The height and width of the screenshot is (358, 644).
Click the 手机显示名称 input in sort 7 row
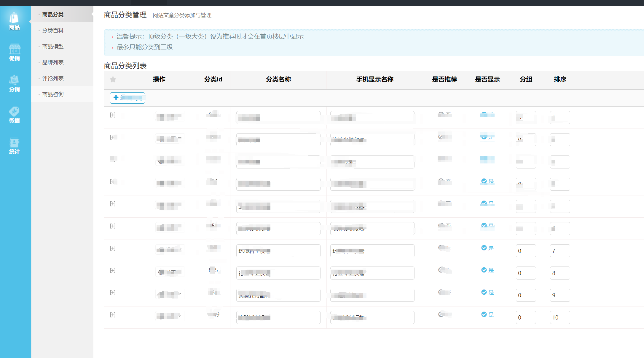tap(372, 251)
